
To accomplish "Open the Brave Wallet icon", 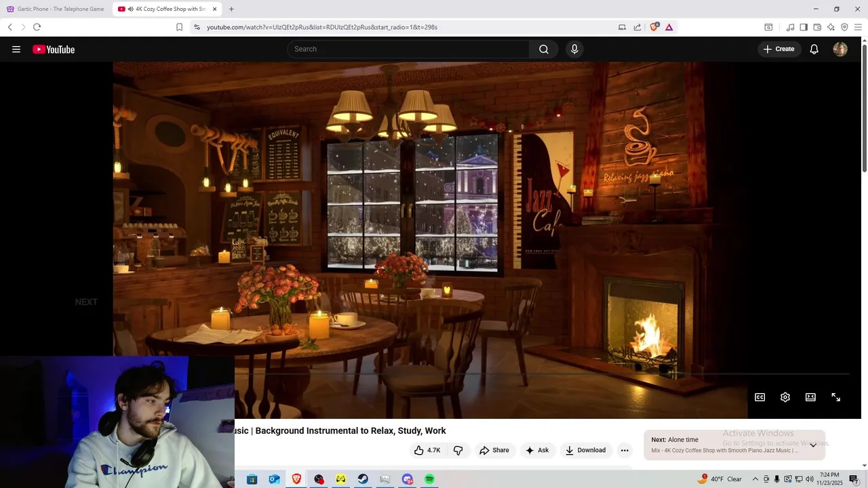I will point(817,27).
